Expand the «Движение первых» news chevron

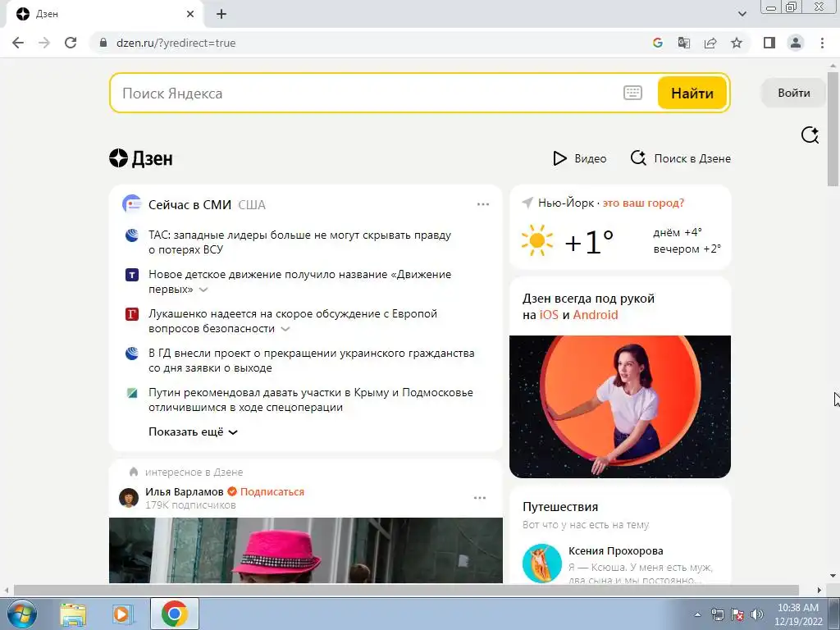click(x=203, y=290)
